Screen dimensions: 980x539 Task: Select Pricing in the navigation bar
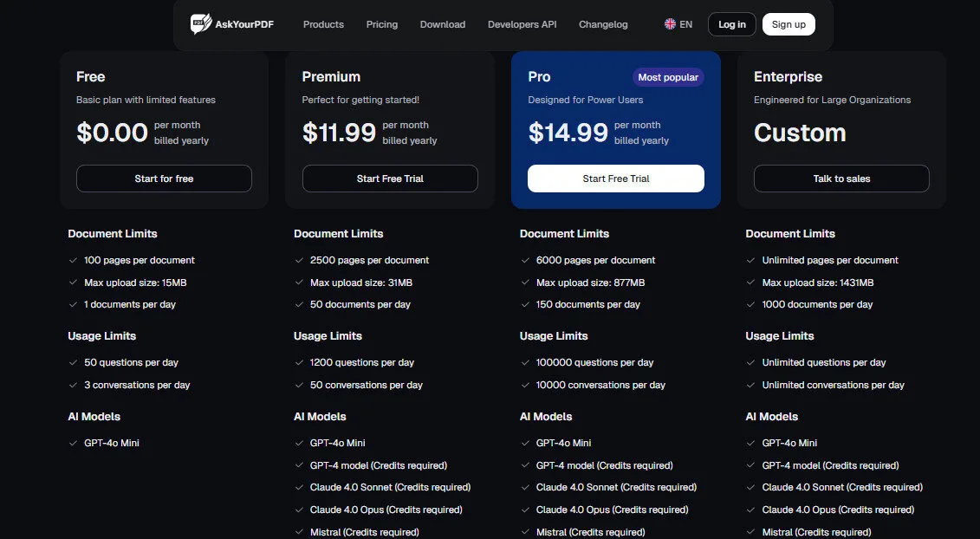coord(381,24)
